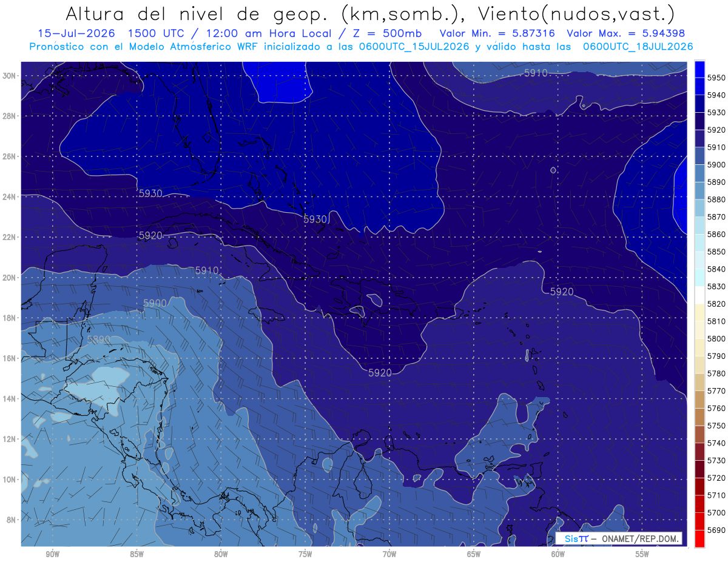
Task: Pick the bright blue swatch above 5950
Action: click(699, 69)
